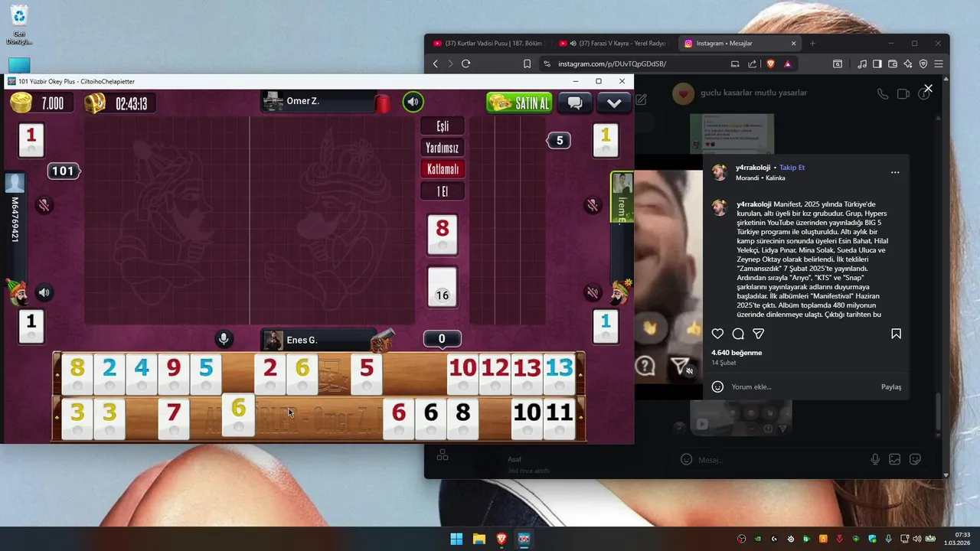
Task: Click the Brave Shields lion icon
Action: [x=770, y=64]
